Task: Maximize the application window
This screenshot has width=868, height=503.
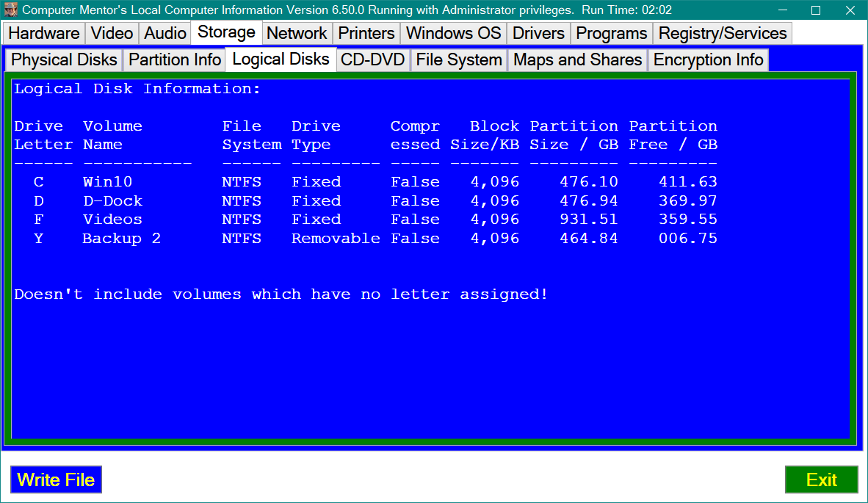Action: [815, 10]
